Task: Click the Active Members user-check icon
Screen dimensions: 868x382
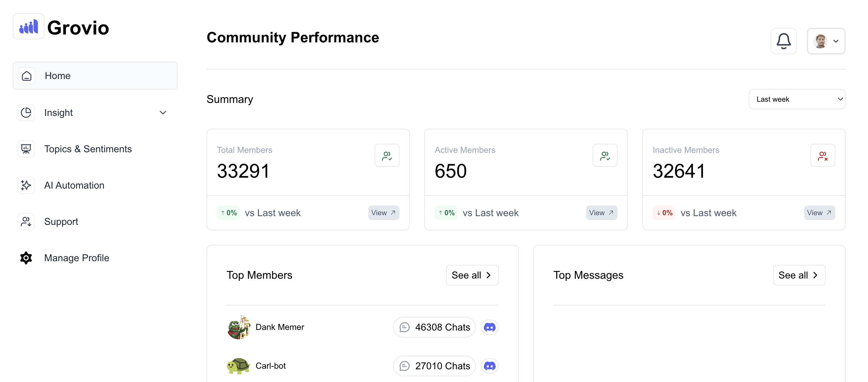Action: [605, 155]
